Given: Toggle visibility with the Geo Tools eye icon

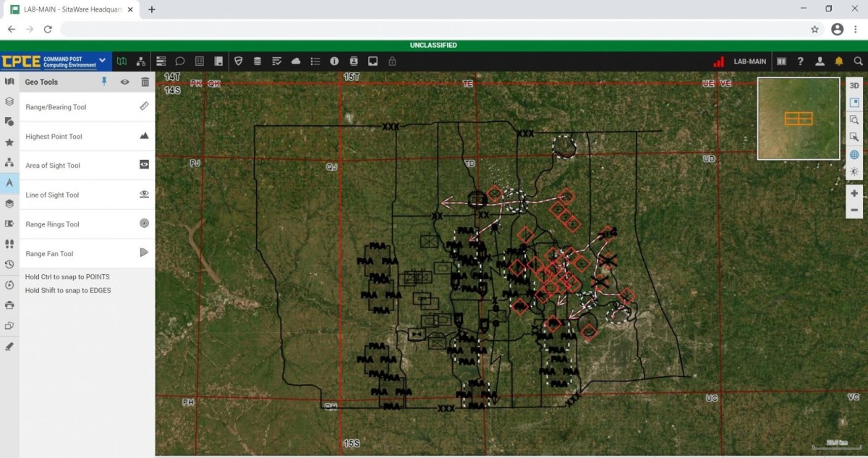Looking at the screenshot, I should [124, 82].
